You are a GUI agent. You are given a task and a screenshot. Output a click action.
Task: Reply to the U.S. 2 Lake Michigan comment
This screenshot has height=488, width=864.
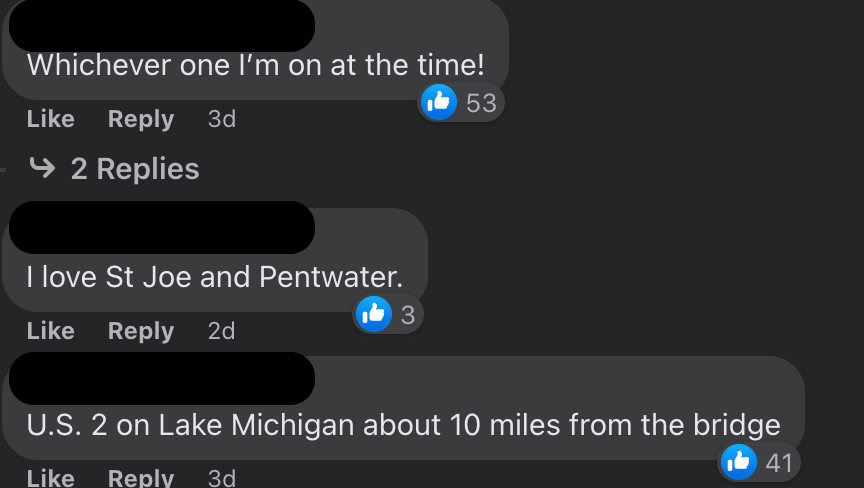tap(141, 478)
